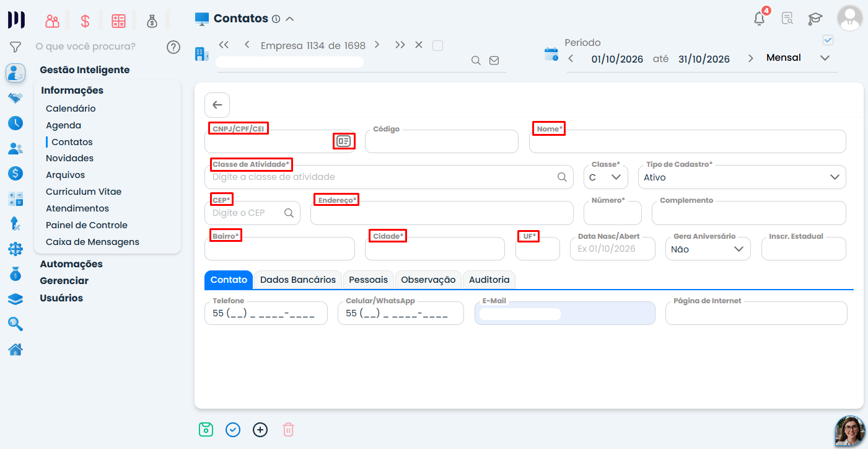Click the document search icon near the bell
The height and width of the screenshot is (449, 868).
click(x=787, y=19)
